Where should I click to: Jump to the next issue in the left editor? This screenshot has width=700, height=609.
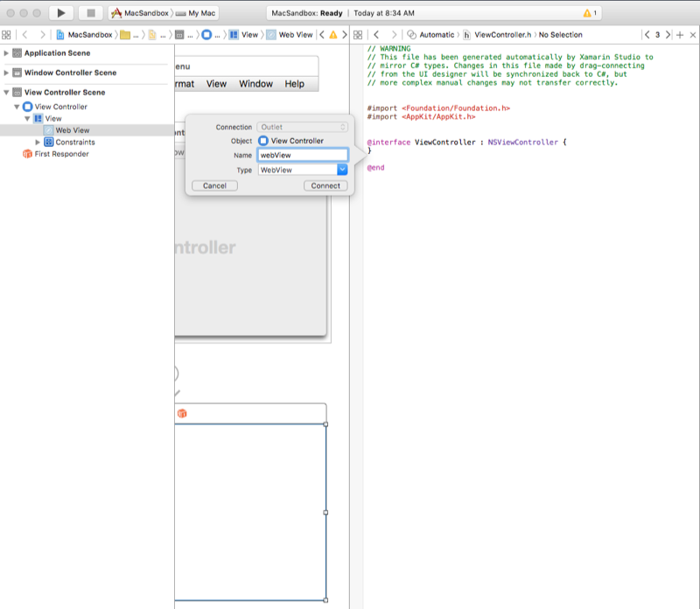344,35
